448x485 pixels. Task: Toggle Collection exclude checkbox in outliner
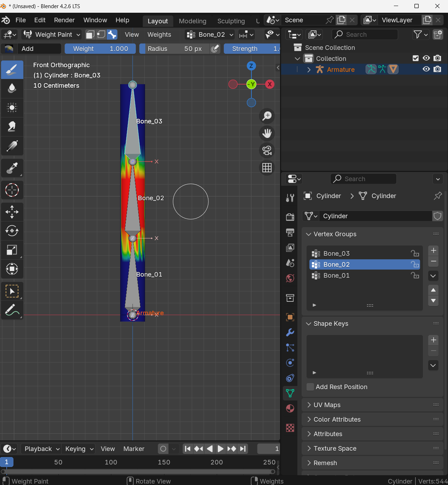pos(416,58)
